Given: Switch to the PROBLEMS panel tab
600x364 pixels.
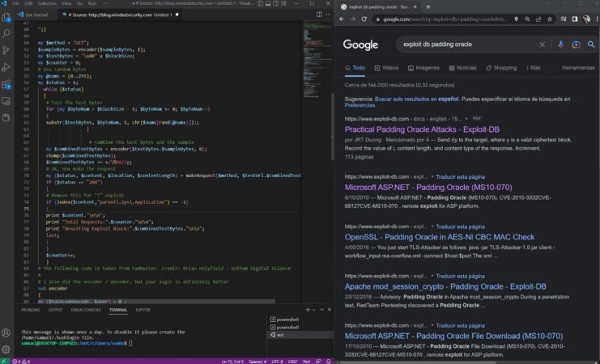Looking at the screenshot, I should 30,310.
